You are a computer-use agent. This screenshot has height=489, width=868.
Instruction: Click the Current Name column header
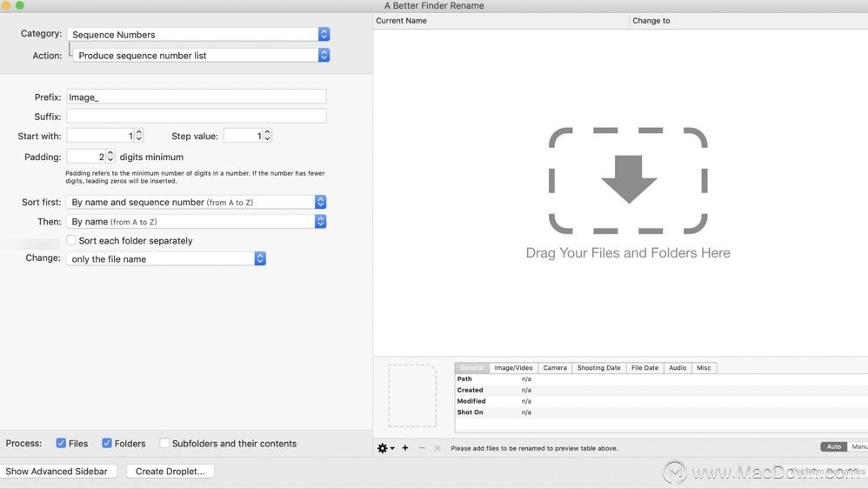(x=502, y=21)
